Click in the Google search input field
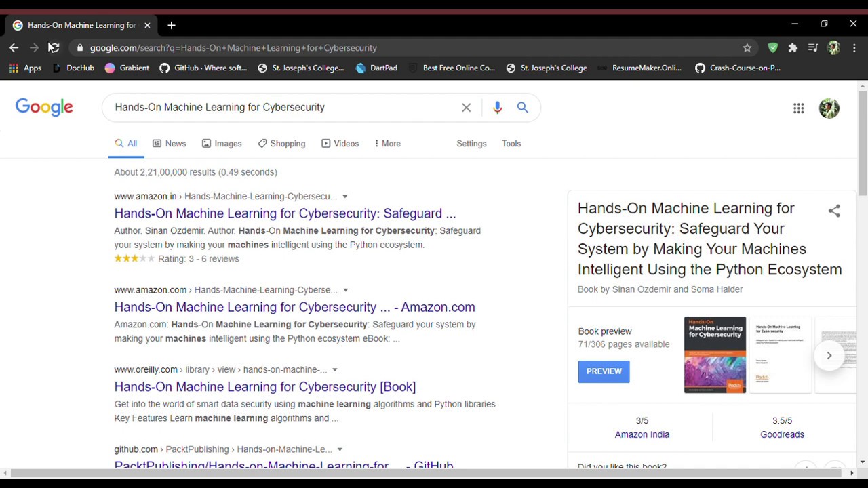 (x=281, y=107)
